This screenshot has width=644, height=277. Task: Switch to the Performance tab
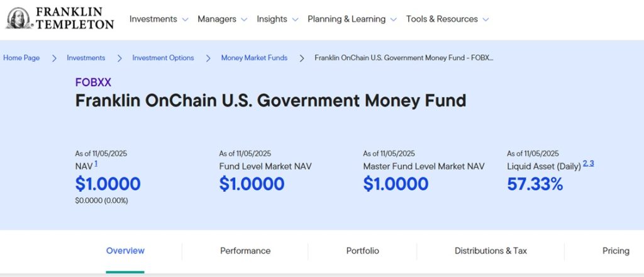(x=245, y=251)
